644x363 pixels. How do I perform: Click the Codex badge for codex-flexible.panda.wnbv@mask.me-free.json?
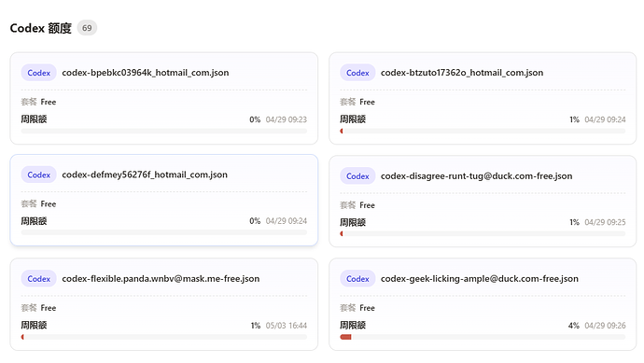coord(38,279)
